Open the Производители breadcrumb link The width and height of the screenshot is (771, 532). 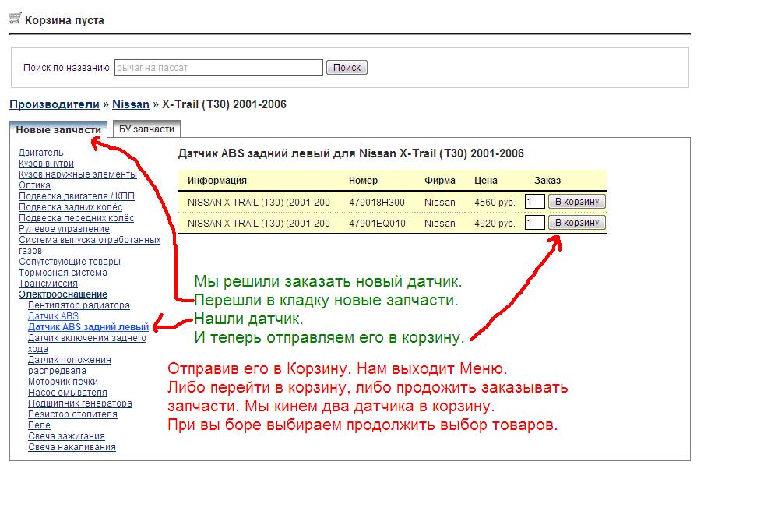(x=55, y=104)
